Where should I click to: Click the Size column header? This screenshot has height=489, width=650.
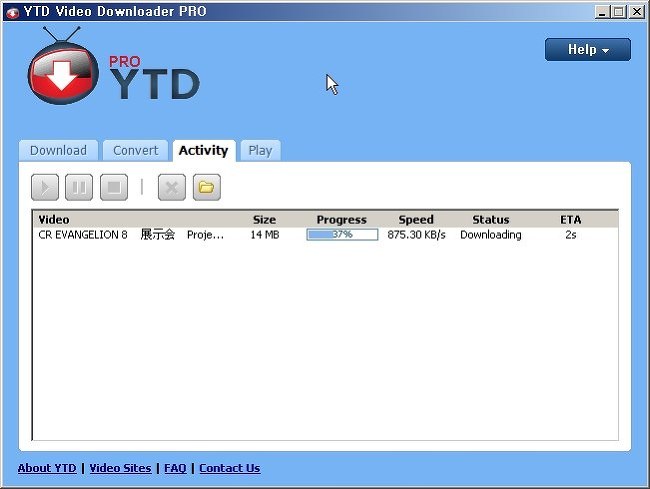point(264,220)
